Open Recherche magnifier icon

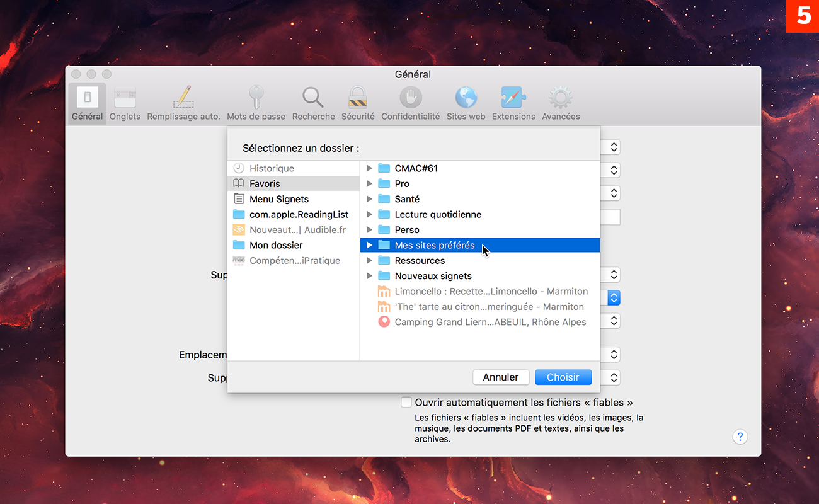point(313,98)
